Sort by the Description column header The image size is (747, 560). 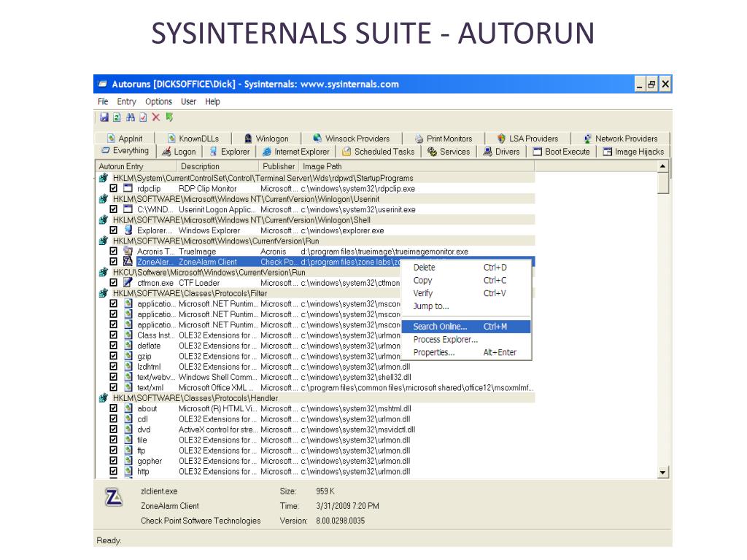click(217, 166)
